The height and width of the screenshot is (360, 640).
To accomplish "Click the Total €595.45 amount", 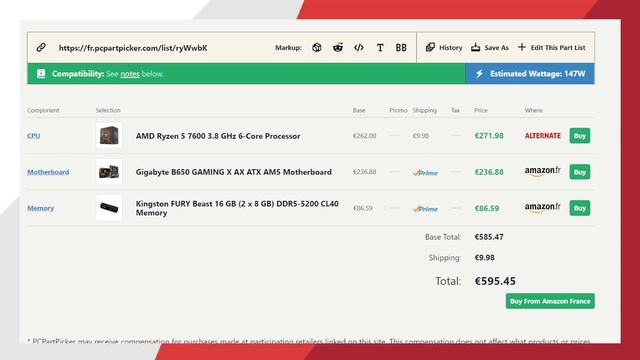I will coord(495,281).
